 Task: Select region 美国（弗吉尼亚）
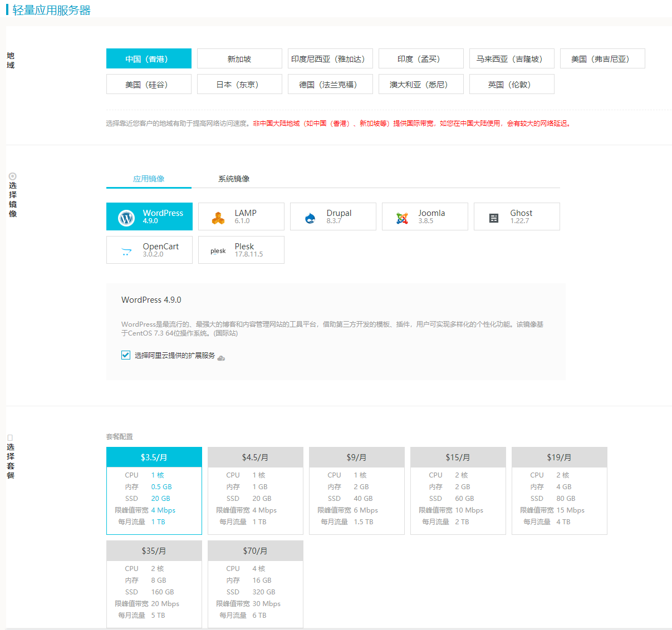click(602, 58)
